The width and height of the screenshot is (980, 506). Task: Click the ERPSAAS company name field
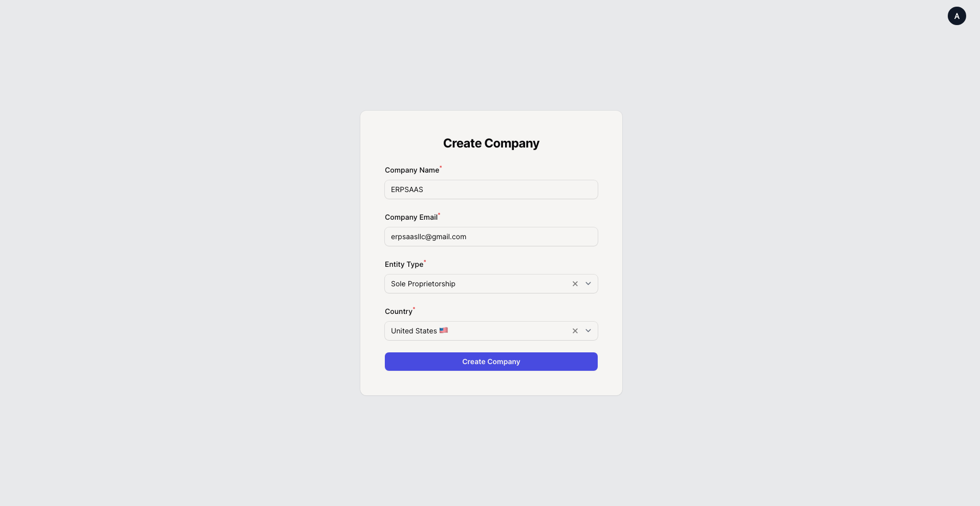491,189
